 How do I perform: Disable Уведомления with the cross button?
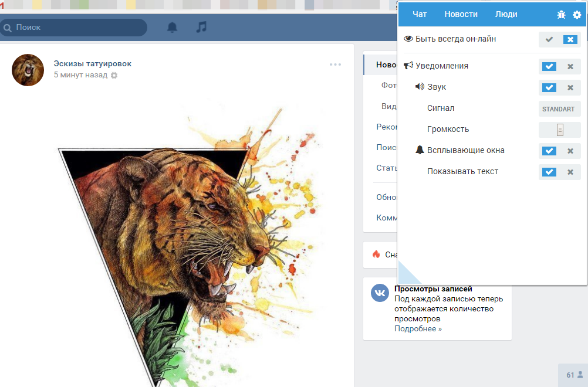pyautogui.click(x=570, y=66)
